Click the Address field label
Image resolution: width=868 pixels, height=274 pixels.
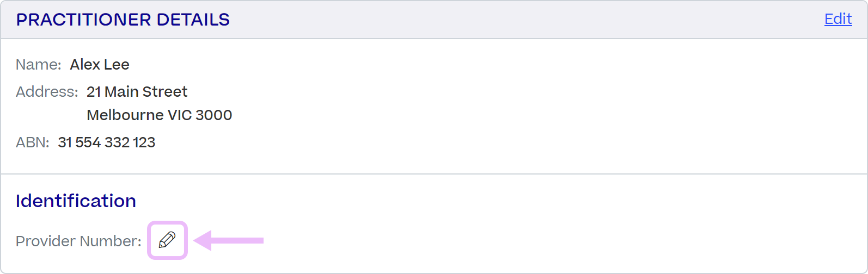click(47, 92)
